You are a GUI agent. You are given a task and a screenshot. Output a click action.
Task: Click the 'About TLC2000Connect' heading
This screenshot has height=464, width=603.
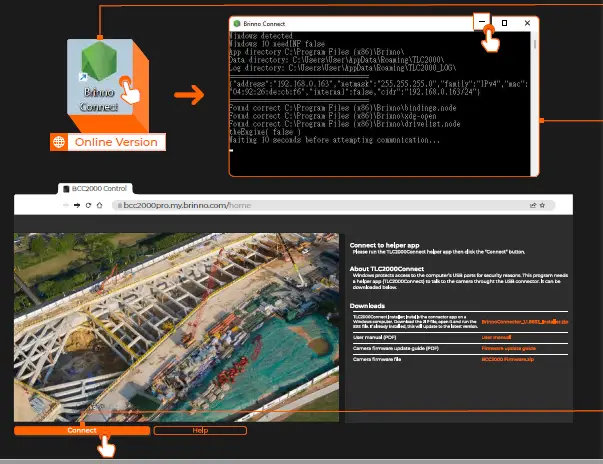click(386, 269)
